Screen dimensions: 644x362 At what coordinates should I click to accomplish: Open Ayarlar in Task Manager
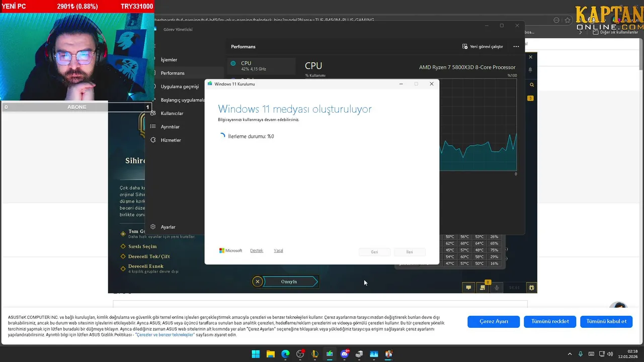pyautogui.click(x=168, y=227)
